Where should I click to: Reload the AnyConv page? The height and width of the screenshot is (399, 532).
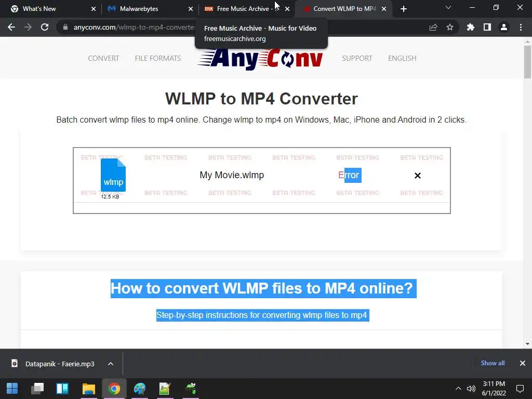click(x=45, y=27)
